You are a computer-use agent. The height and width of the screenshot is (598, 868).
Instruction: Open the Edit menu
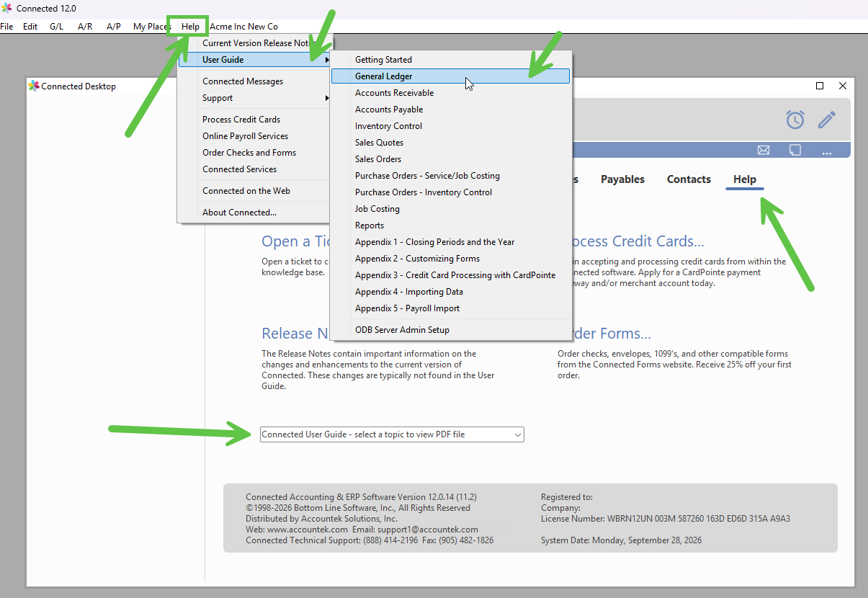click(x=30, y=27)
